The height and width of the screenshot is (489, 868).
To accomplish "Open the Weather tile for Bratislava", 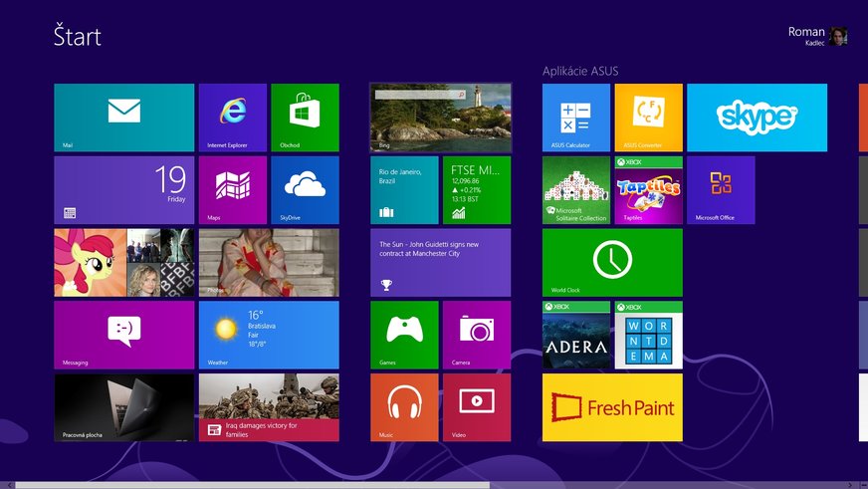I will point(269,335).
